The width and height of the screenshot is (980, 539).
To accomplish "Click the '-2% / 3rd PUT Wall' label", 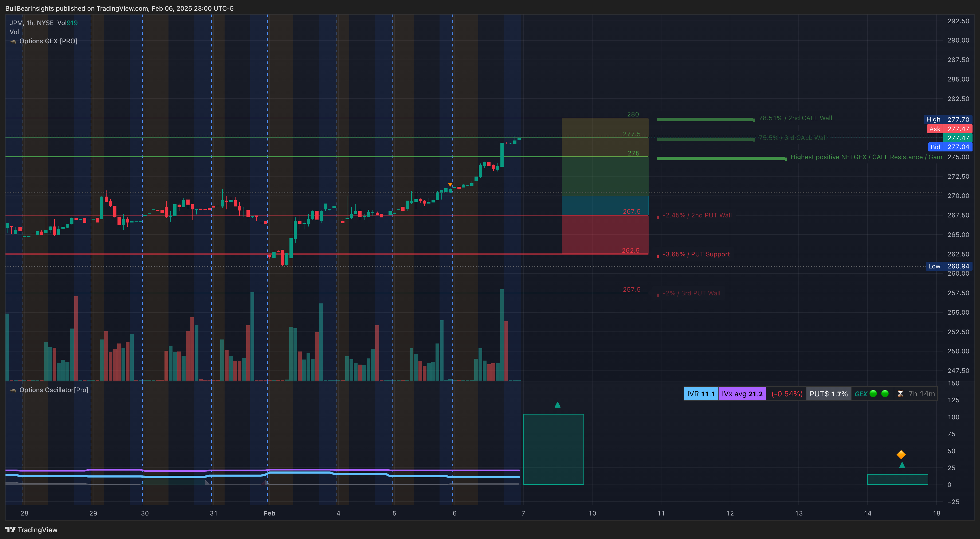I will coord(691,293).
